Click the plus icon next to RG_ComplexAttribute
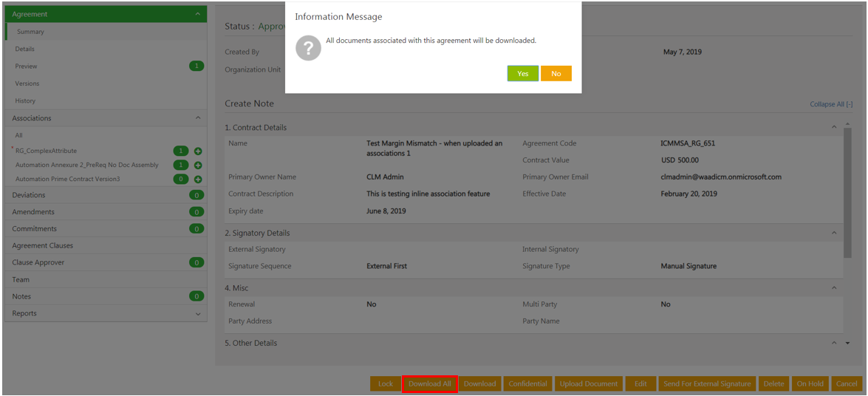Screen dimensions: 868x396 coord(198,151)
